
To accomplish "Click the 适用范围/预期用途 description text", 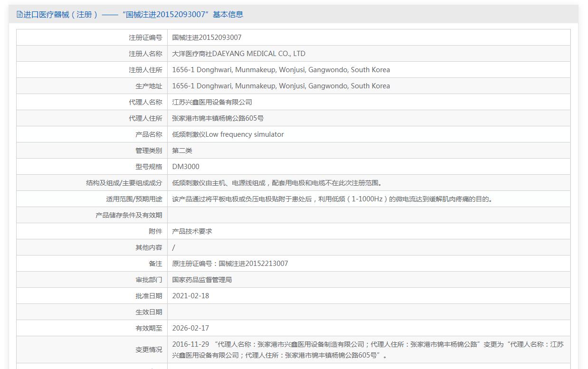I will click(x=332, y=199).
